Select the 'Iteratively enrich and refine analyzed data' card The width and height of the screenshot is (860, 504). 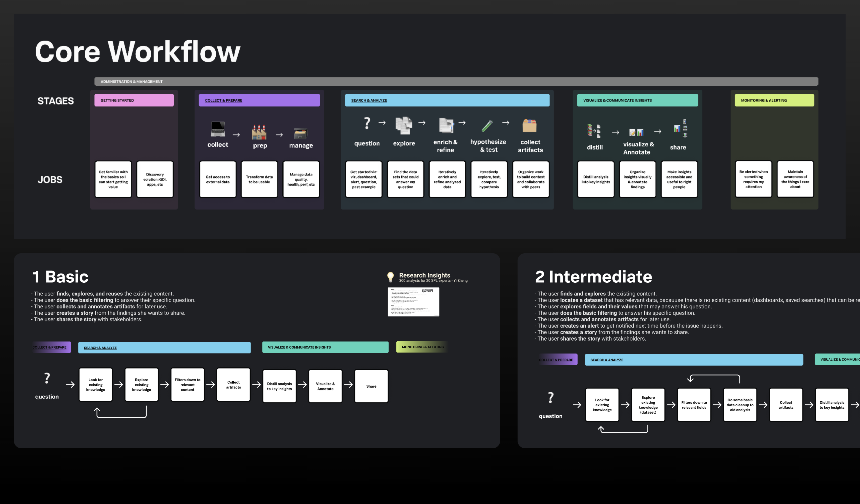pos(447,180)
